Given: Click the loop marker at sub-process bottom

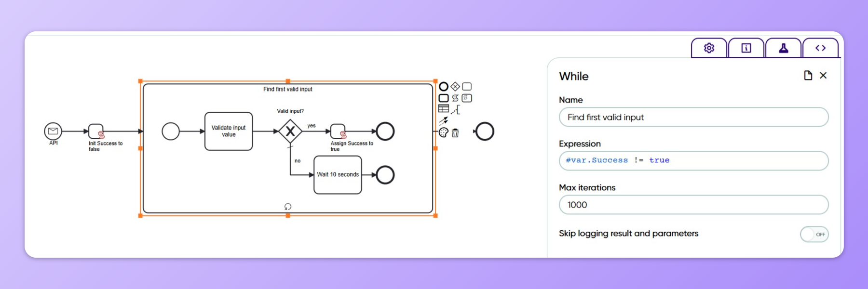Looking at the screenshot, I should (288, 207).
